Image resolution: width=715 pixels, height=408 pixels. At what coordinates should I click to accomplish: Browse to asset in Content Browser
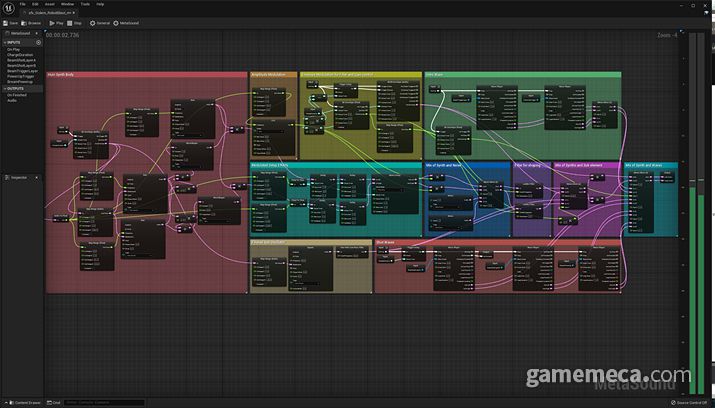tap(32, 21)
